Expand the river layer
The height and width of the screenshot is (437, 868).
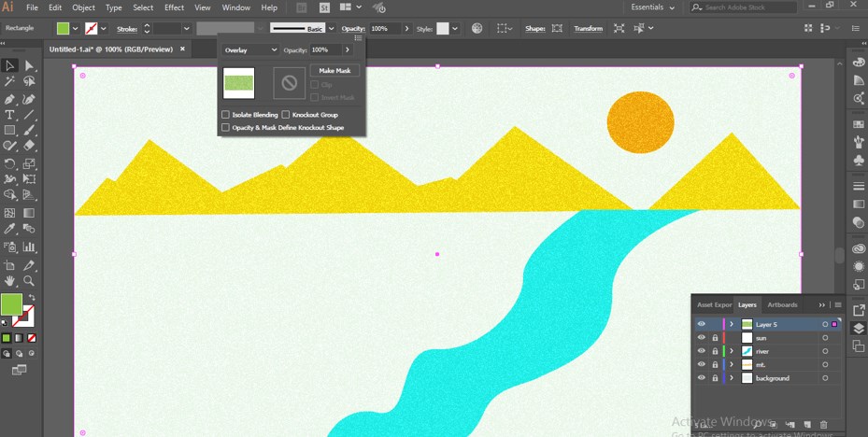[732, 351]
